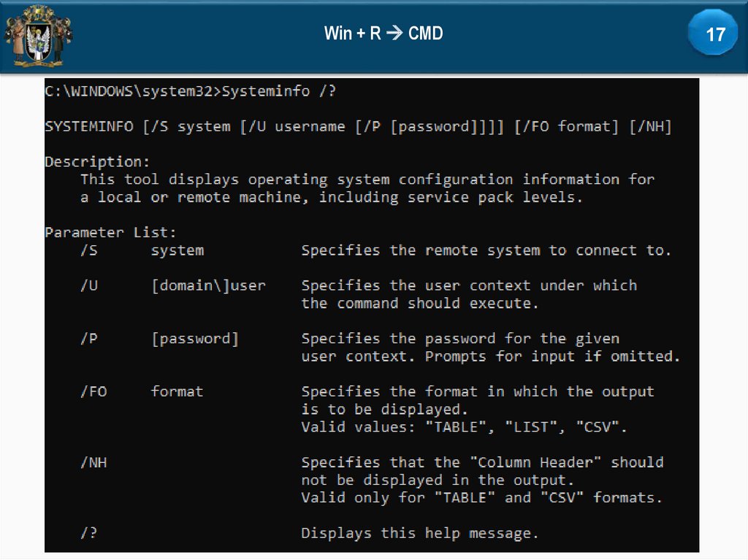Click the "Win + R → CMD" slide title
748x560 pixels.
pos(383,34)
